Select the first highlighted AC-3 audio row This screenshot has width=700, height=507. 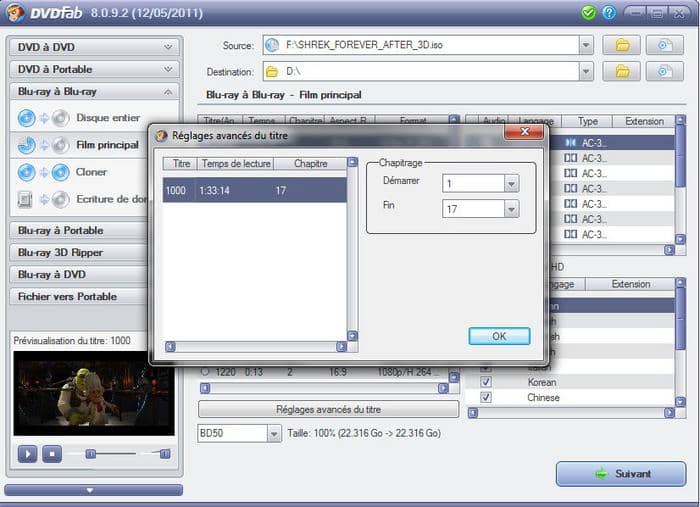(x=612, y=143)
